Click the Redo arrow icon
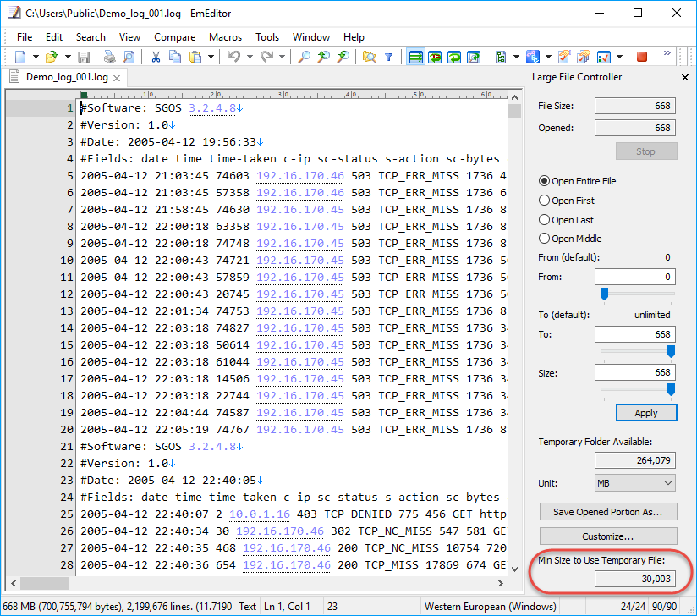The width and height of the screenshot is (697, 616). [x=266, y=57]
